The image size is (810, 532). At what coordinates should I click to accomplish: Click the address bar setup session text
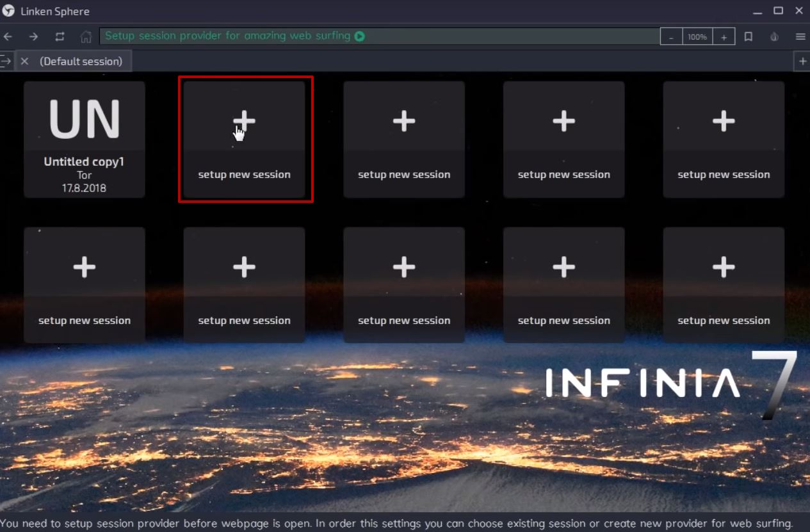227,36
